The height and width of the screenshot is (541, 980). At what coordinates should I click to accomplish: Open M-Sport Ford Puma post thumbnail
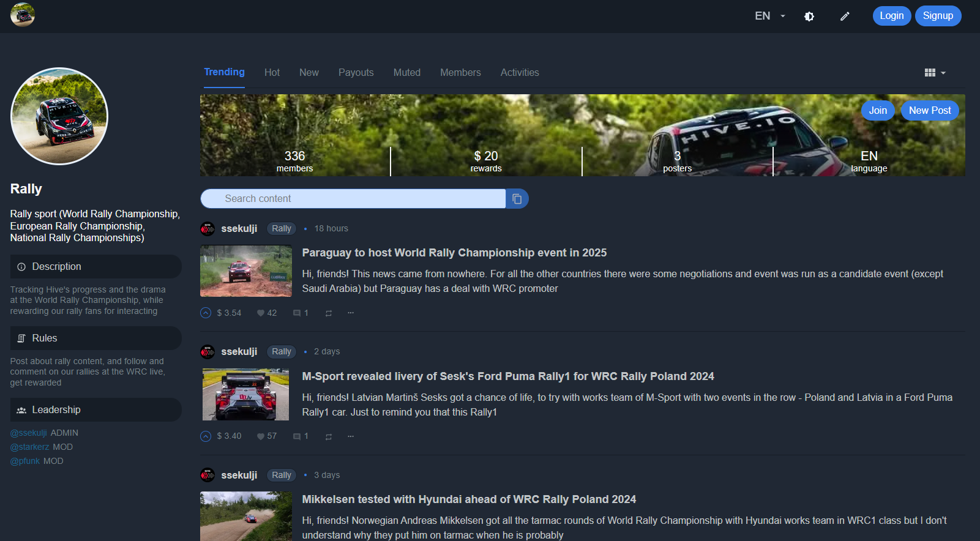point(246,395)
